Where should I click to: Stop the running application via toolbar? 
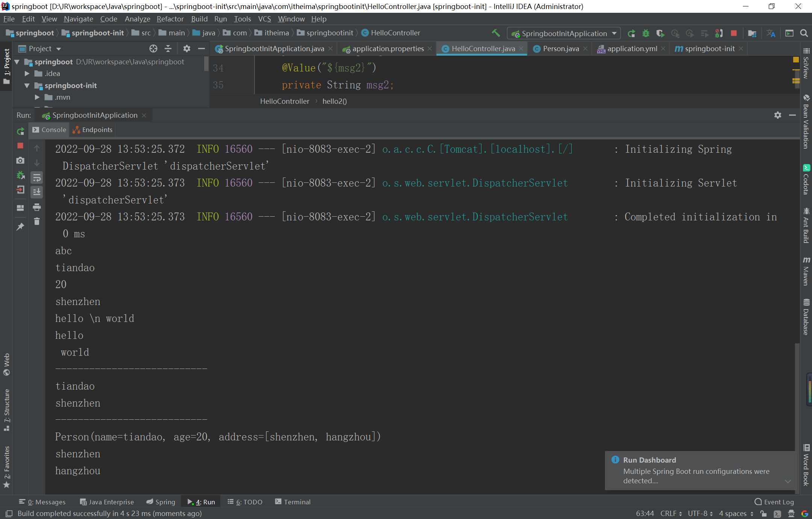point(733,33)
